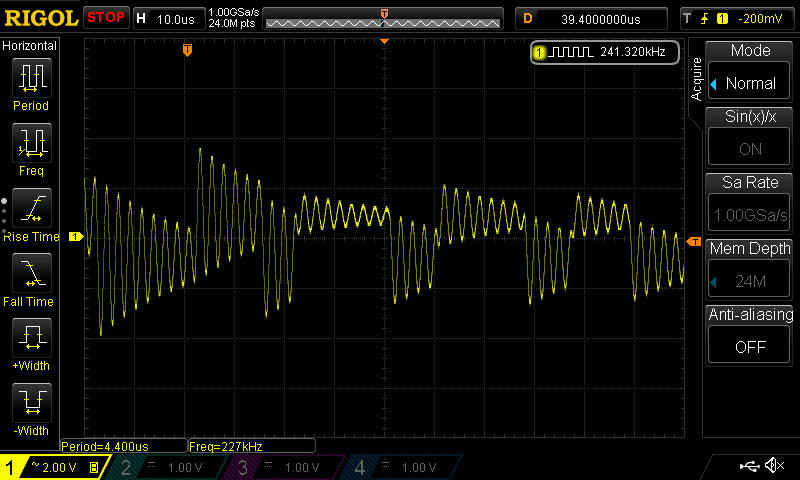Click the trigger position marker in the memory overview bar

click(x=384, y=14)
